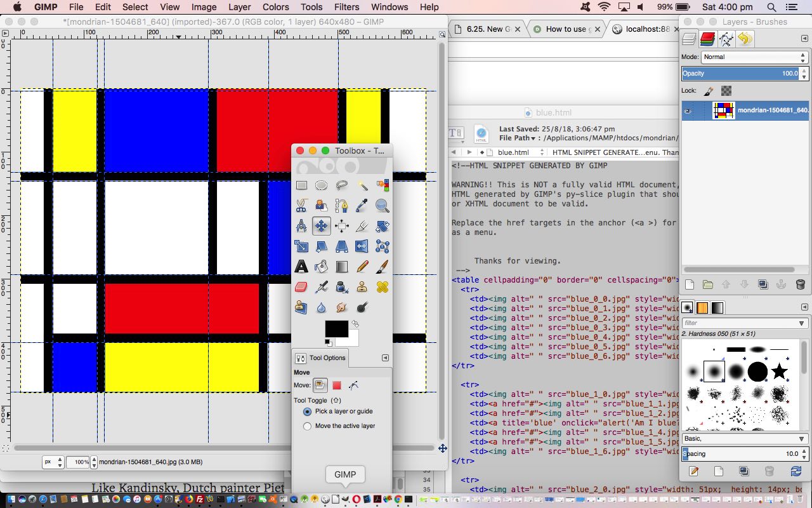The width and height of the screenshot is (812, 508).
Task: Select the Ink tool
Action: pos(342,287)
